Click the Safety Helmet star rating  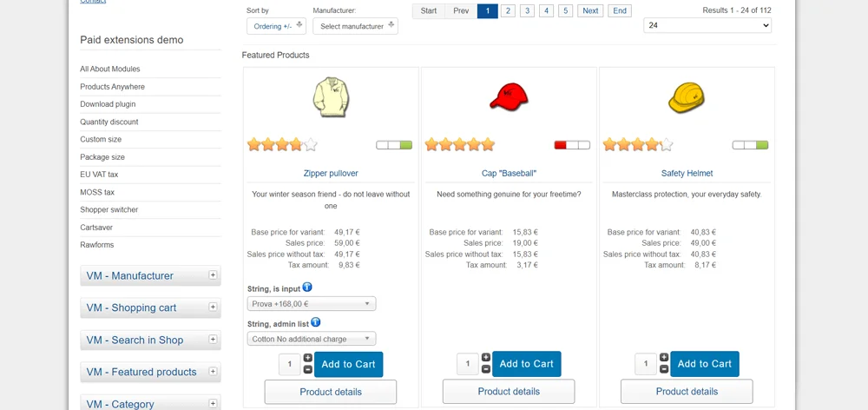pyautogui.click(x=638, y=144)
